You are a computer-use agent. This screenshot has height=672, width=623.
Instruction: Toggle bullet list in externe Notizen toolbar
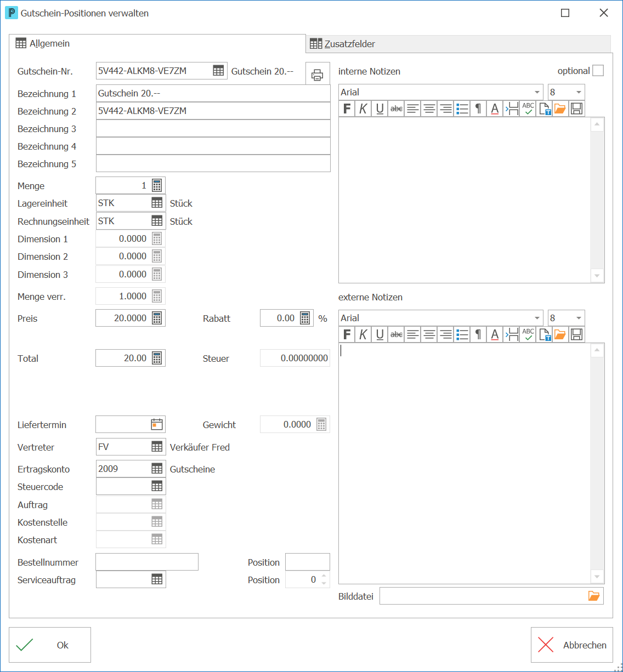point(462,334)
